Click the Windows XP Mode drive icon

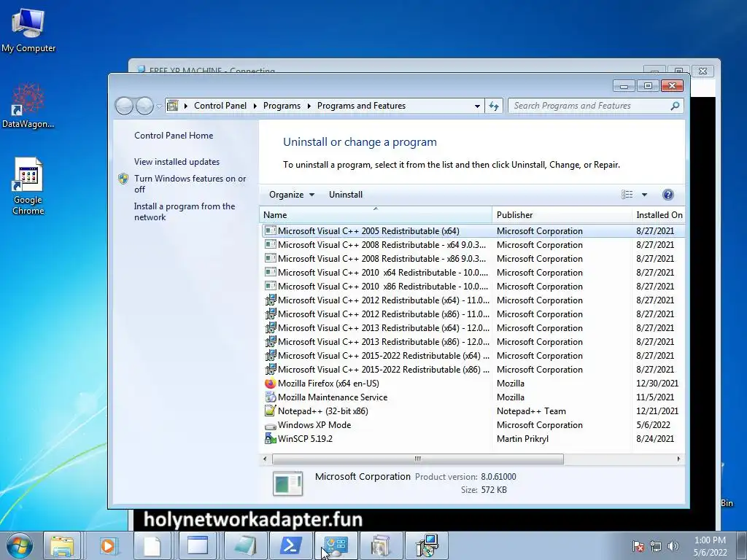[270, 425]
